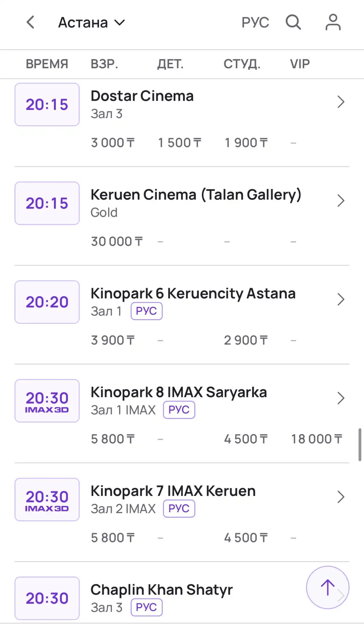Select the 20:15 Dostar Cinema showtime
Viewport: 364px width, 627px height.
47,104
